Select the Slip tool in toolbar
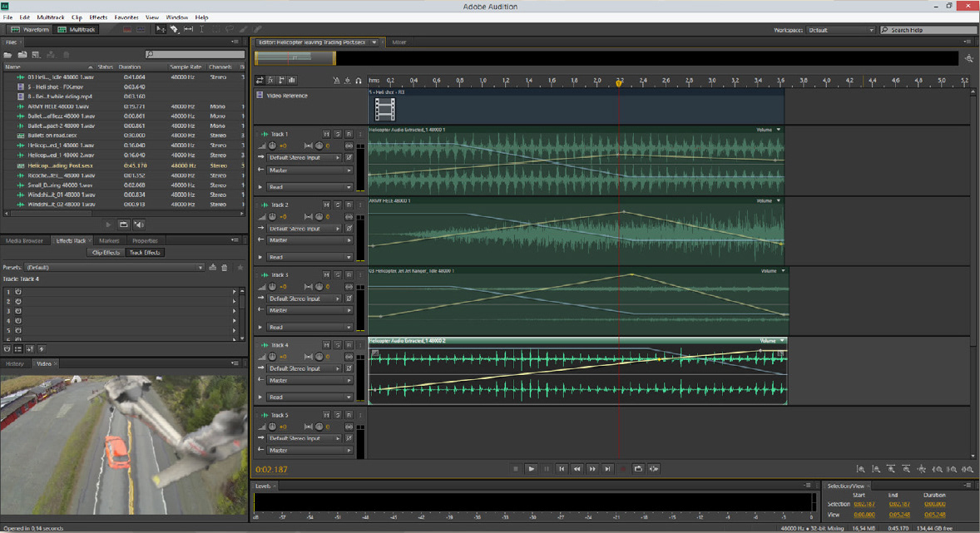Viewport: 980px width, 533px height. [x=188, y=29]
